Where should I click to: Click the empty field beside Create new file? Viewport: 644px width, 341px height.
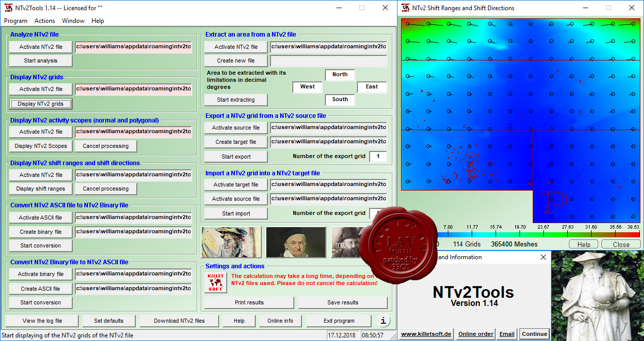(x=328, y=61)
